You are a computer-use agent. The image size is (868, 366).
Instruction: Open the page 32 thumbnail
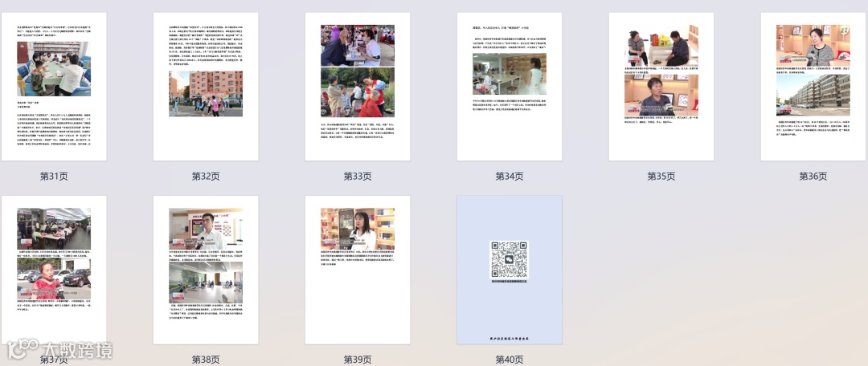[x=206, y=87]
